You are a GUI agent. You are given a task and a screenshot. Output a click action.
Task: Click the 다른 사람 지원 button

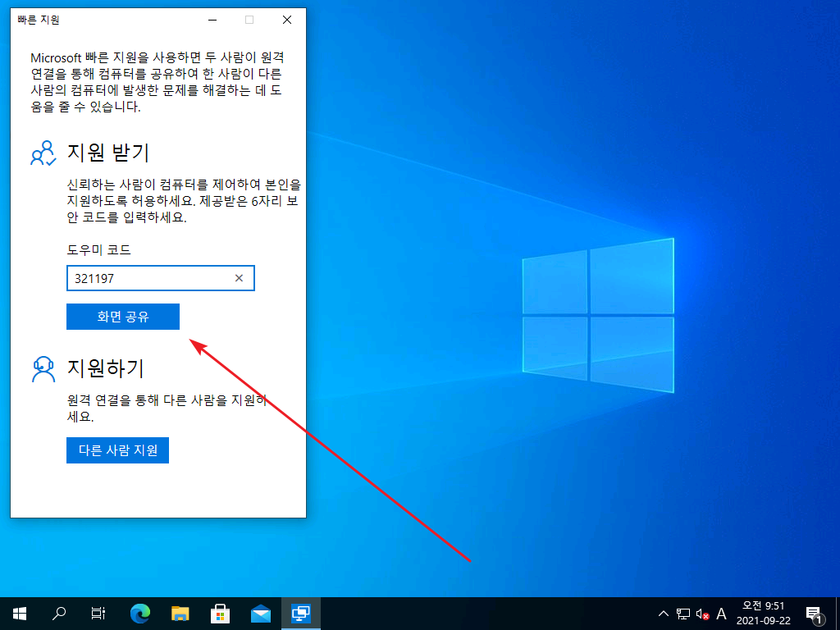117,450
